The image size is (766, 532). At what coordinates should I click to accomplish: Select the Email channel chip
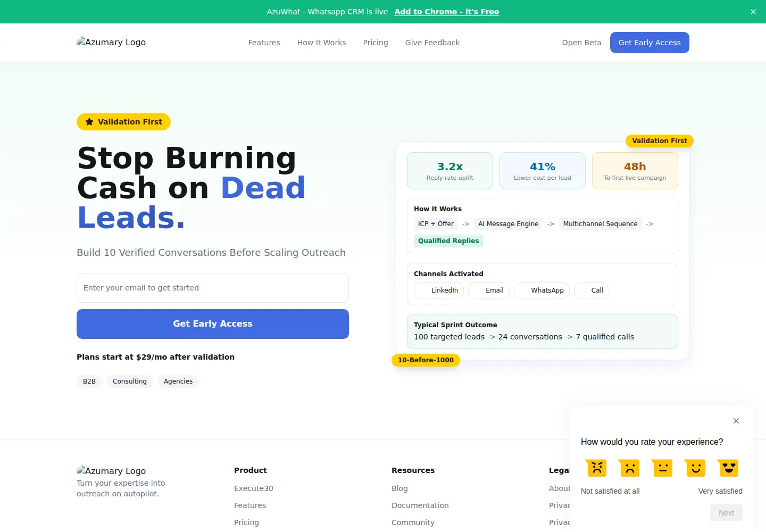[489, 290]
